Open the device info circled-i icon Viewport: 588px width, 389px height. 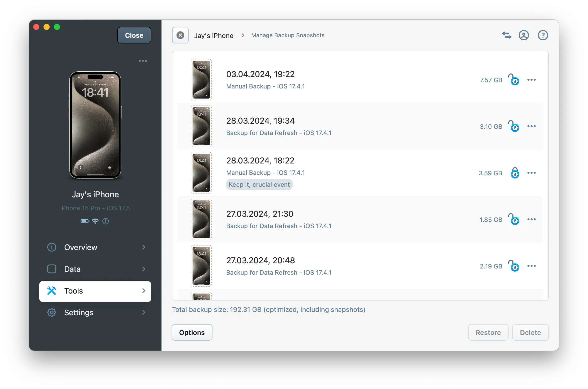pos(106,221)
